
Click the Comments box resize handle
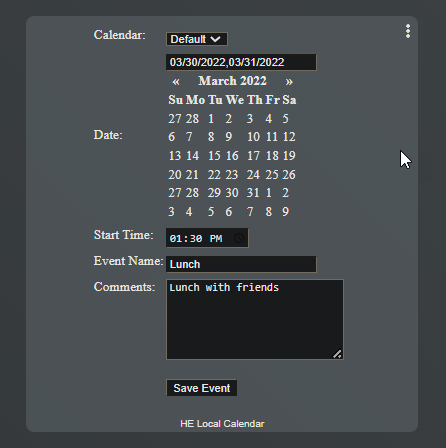[x=337, y=354]
